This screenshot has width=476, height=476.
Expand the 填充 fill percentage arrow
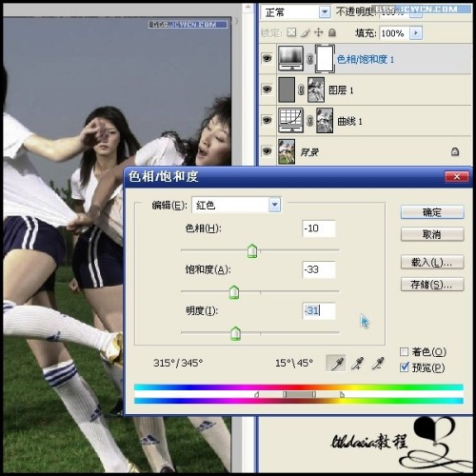416,33
